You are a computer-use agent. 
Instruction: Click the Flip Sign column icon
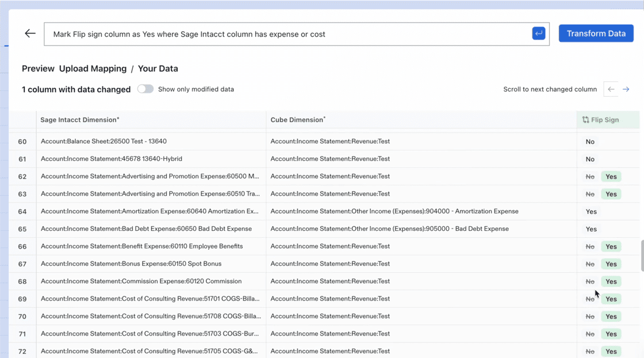click(586, 120)
